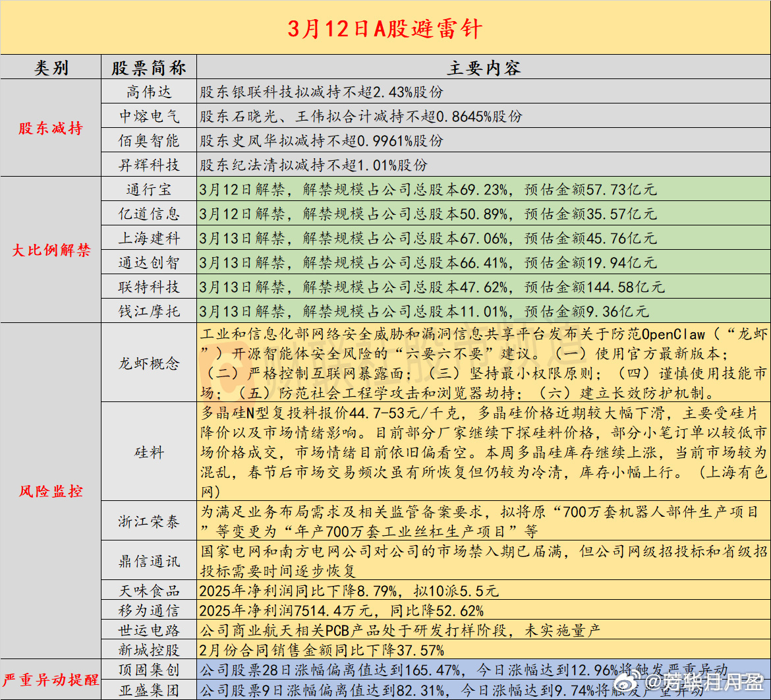Select the 大比例解禁 category cell

point(50,250)
